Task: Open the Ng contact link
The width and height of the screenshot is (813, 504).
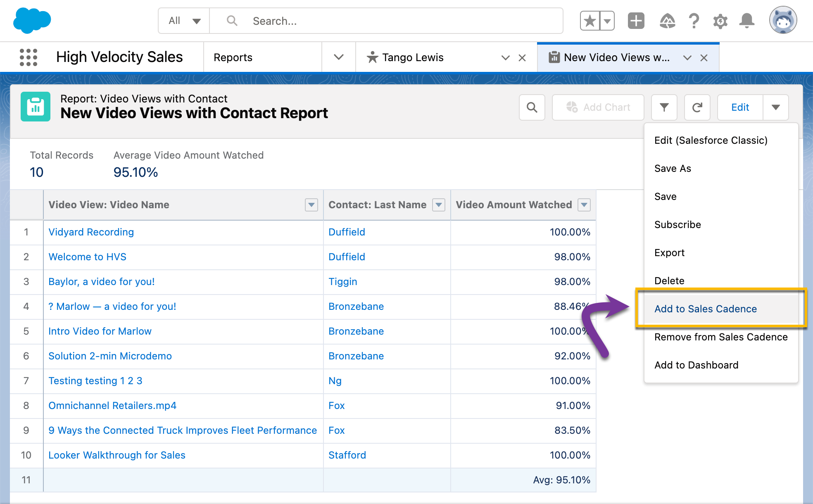Action: pos(335,381)
